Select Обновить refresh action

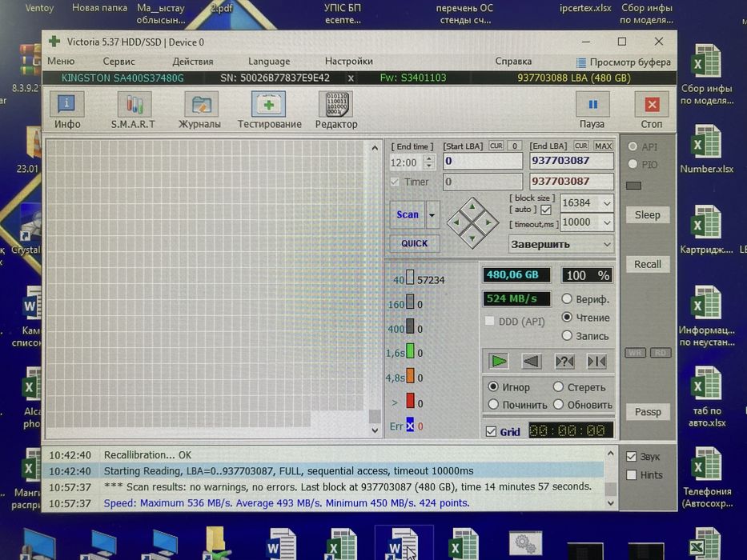click(x=558, y=404)
